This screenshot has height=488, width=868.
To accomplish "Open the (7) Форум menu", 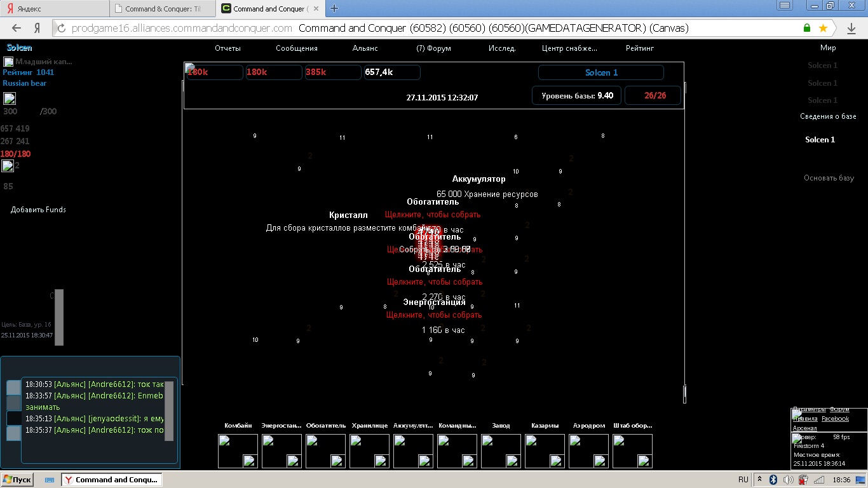I will tap(433, 48).
